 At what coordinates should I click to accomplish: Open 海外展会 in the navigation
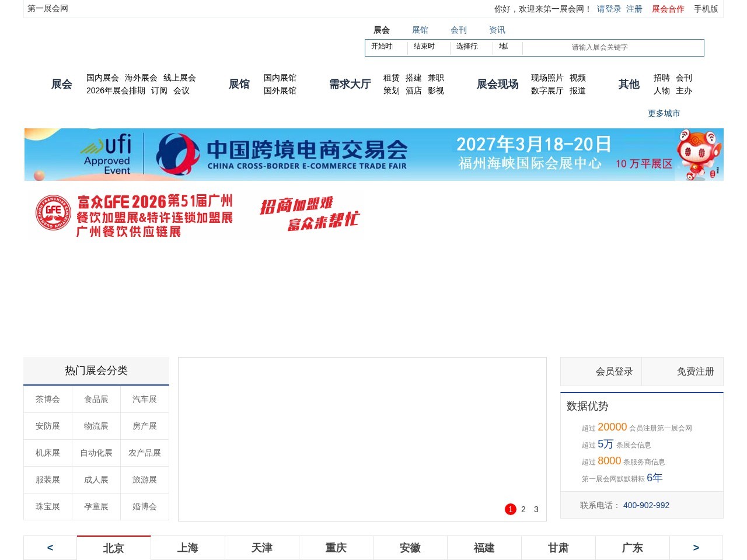click(141, 78)
